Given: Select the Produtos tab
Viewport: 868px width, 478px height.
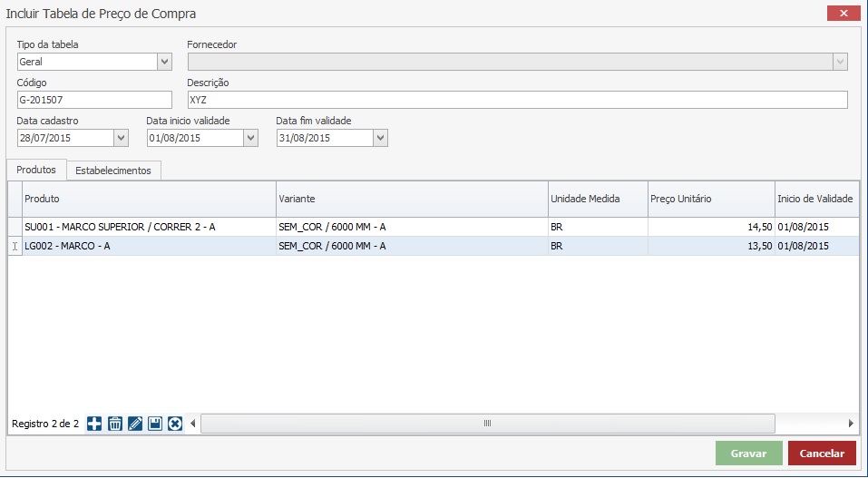Looking at the screenshot, I should (36, 170).
